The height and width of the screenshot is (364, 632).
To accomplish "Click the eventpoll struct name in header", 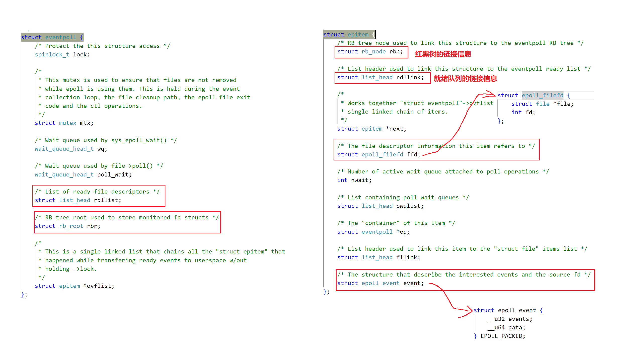I will coord(60,37).
